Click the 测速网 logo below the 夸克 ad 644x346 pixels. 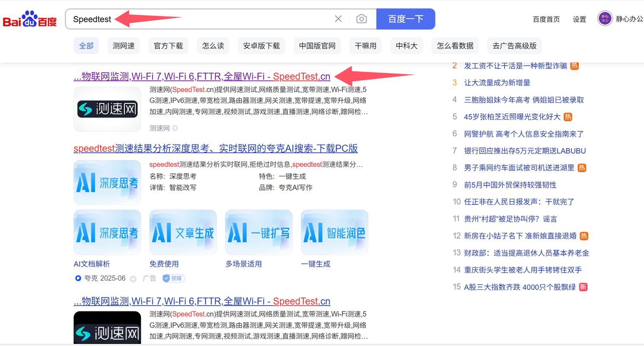(108, 328)
